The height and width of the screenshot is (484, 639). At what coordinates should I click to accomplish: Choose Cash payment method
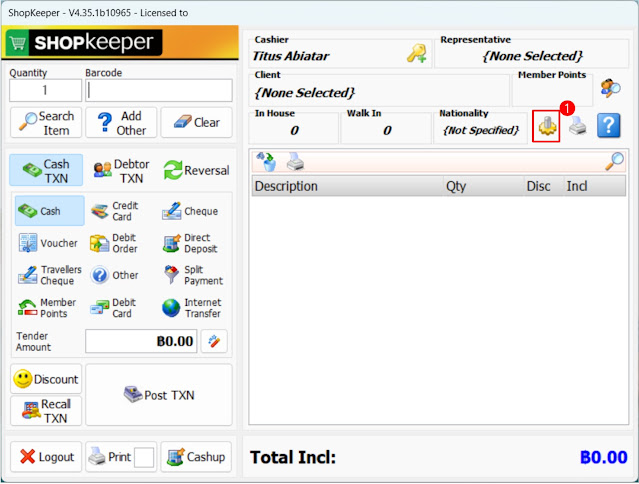pos(50,211)
